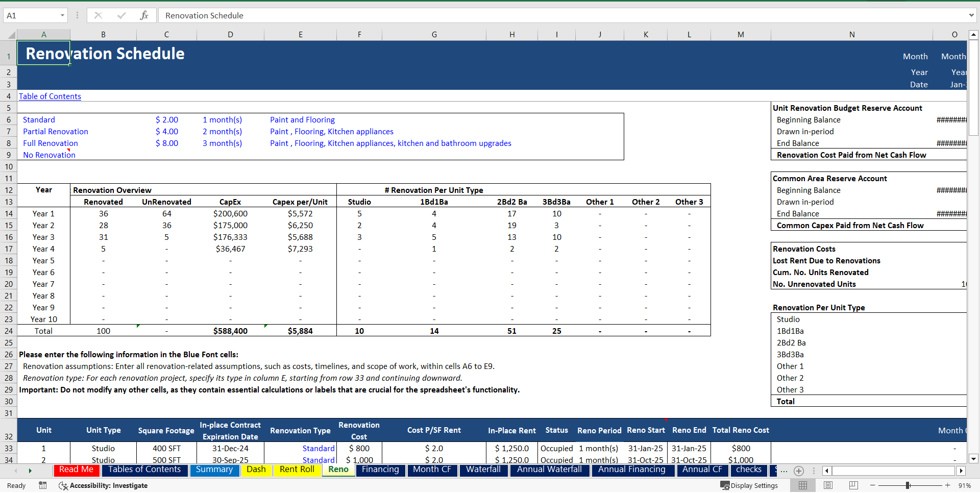The width and height of the screenshot is (980, 493).
Task: Open Insert Function with the fx icon
Action: pyautogui.click(x=144, y=15)
